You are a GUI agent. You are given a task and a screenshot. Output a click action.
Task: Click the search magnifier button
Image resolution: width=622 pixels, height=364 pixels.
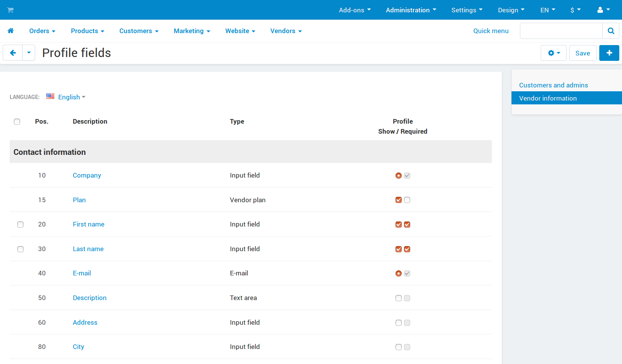point(611,31)
